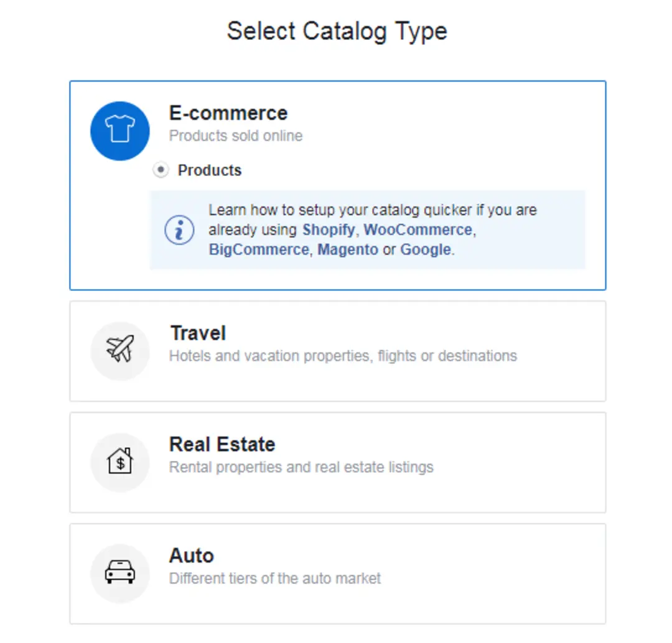Click 'Products sold online' subtitle
672x643 pixels.
pos(236,136)
